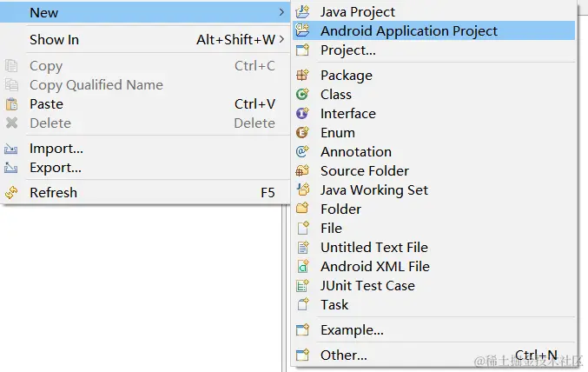
Task: Click the Interface icon
Action: [x=302, y=114]
